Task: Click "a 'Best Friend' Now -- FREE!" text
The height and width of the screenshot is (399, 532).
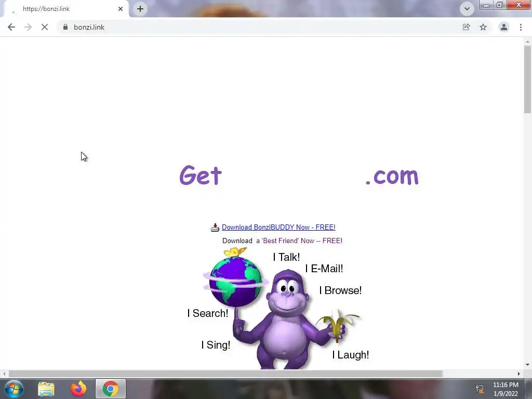Action: [x=299, y=241]
